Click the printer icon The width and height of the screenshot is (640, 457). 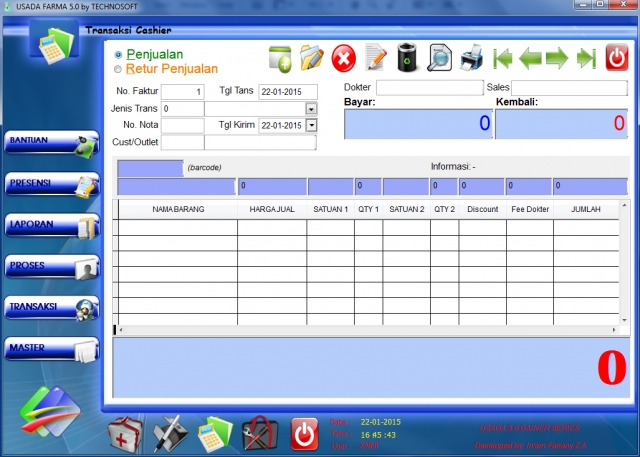pos(471,59)
